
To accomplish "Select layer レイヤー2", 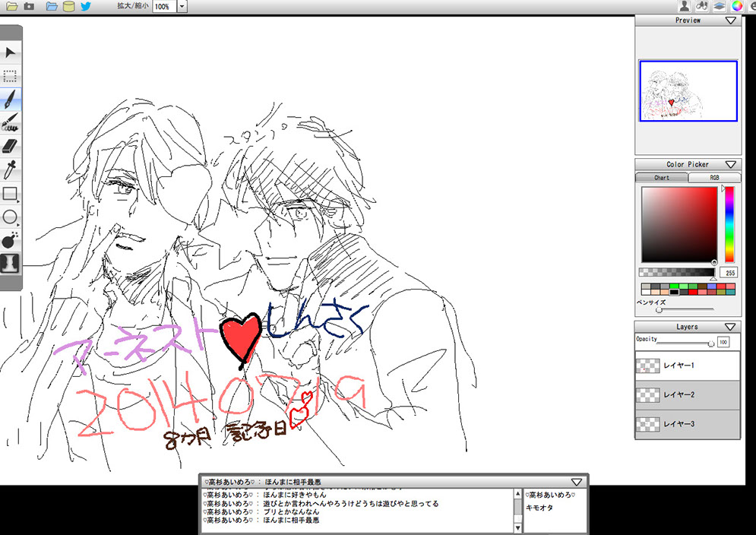I will pyautogui.click(x=688, y=395).
